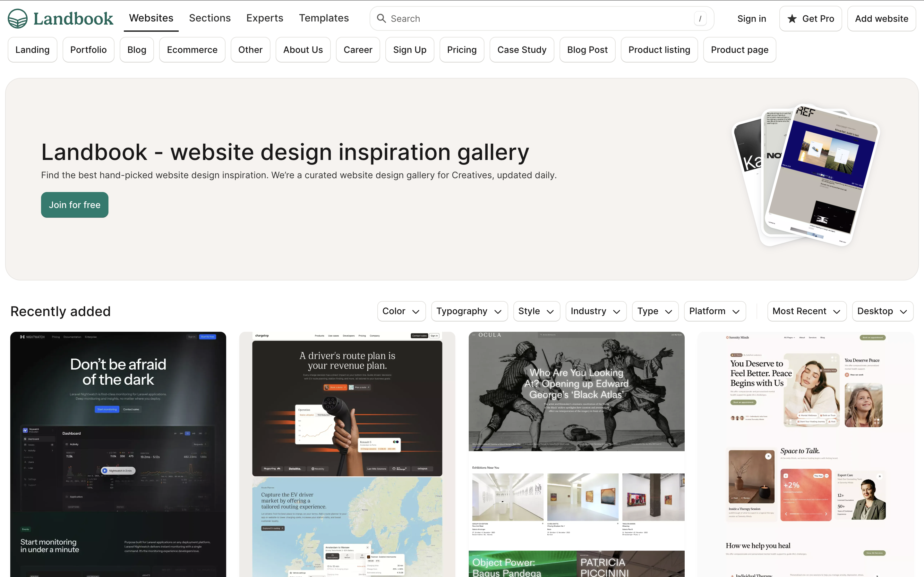Open the Serenity Minds website thumbnail
The width and height of the screenshot is (924, 577).
(806, 454)
